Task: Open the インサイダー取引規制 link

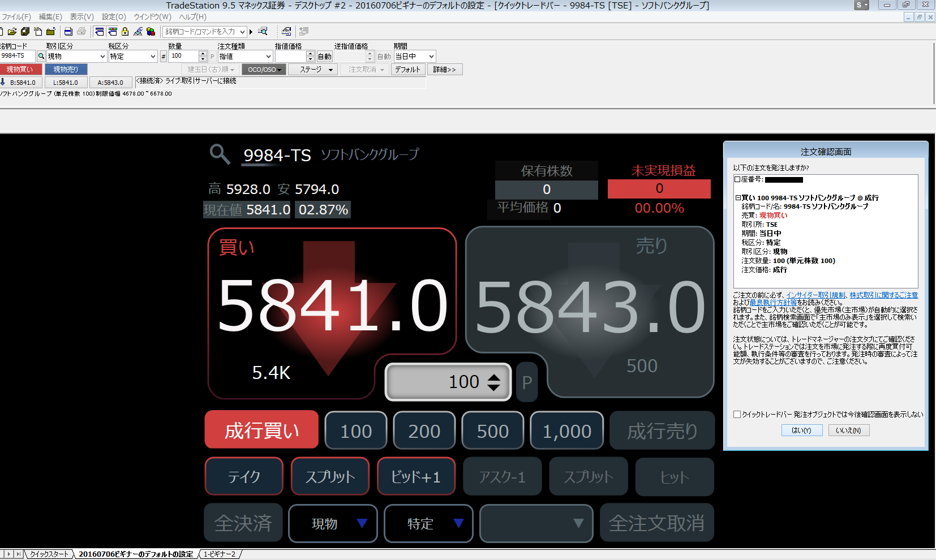Action: click(815, 295)
